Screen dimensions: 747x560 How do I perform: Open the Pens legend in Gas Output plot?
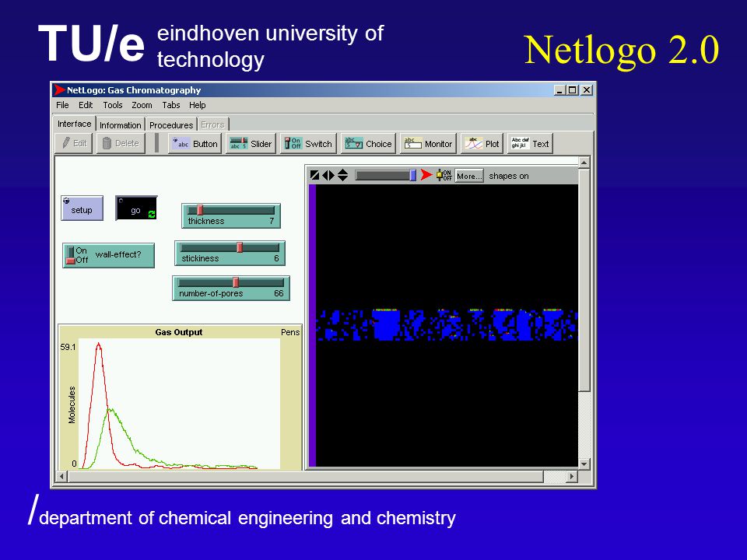(290, 332)
